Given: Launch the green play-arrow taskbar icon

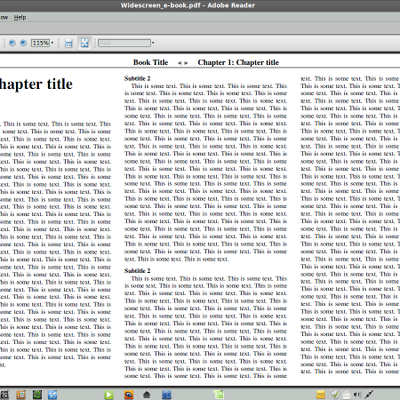Looking at the screenshot, I should click(x=109, y=395).
